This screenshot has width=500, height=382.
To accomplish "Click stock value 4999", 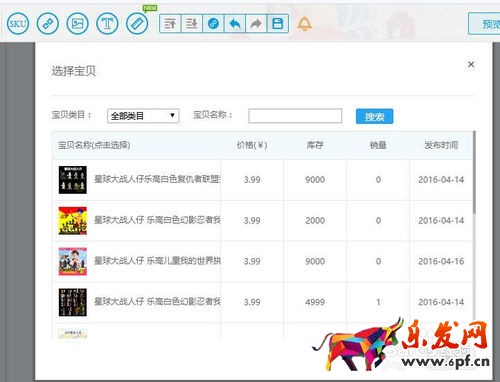I will click(315, 302).
